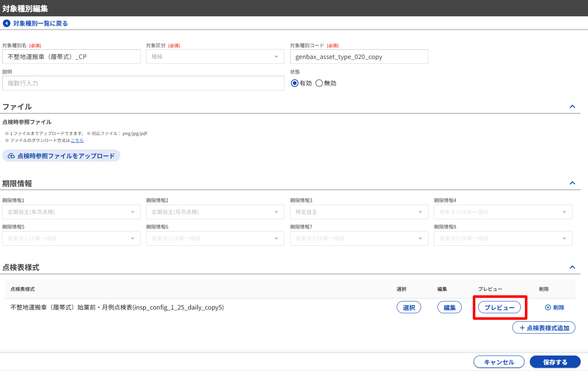Open the 期限情報4 dropdown arrow
The image size is (588, 371).
pyautogui.click(x=564, y=212)
